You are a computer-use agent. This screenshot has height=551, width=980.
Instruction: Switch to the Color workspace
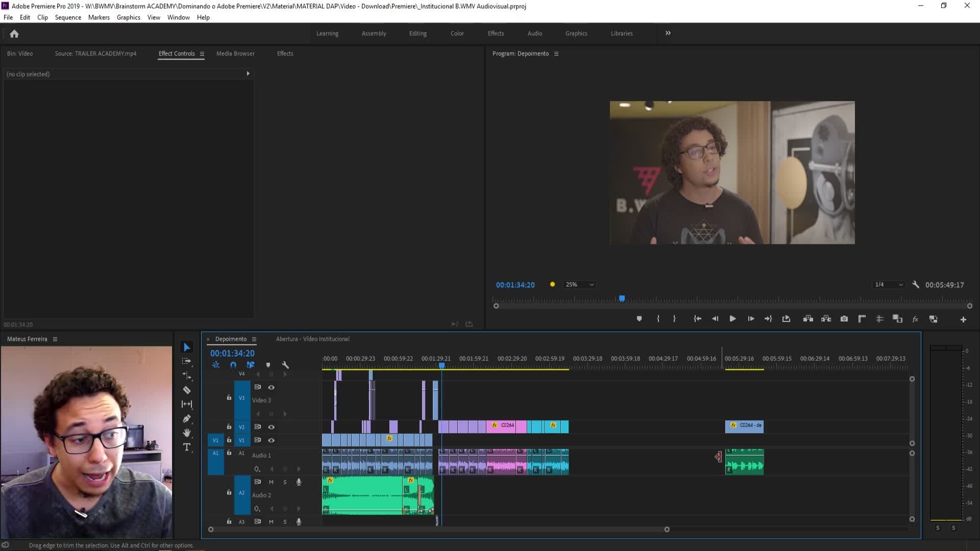click(x=457, y=34)
